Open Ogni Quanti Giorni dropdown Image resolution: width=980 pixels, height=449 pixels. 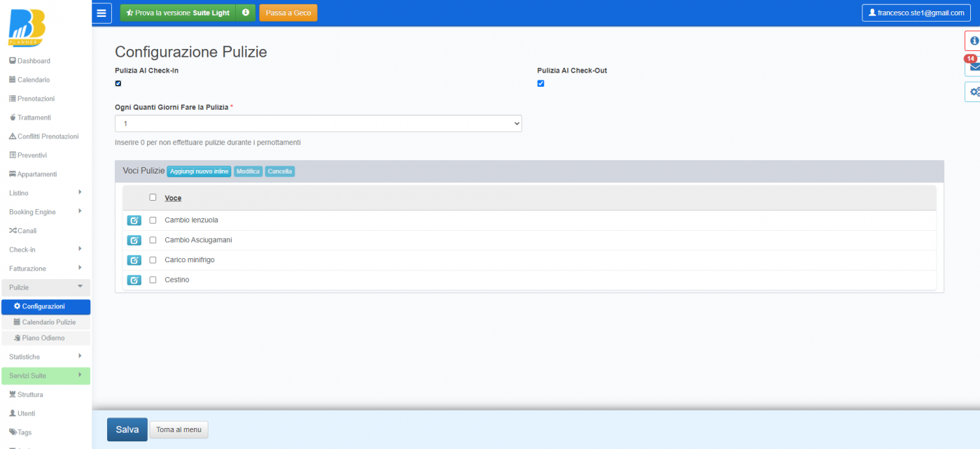318,123
